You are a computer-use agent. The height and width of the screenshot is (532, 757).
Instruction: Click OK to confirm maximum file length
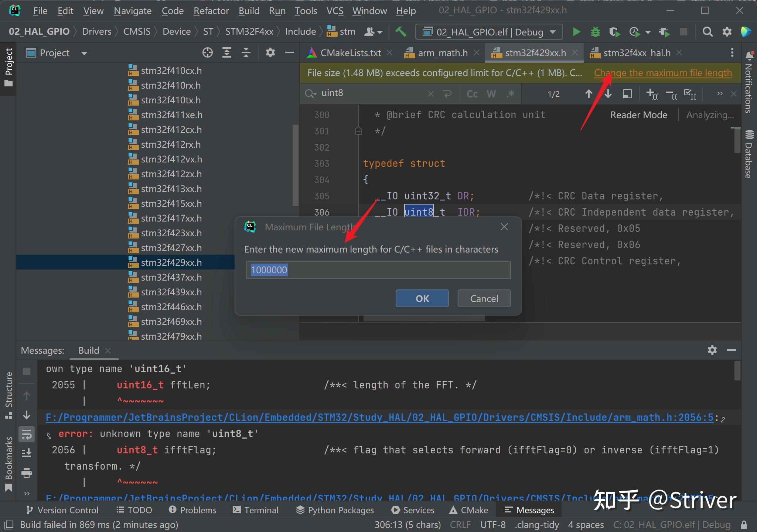click(x=422, y=298)
